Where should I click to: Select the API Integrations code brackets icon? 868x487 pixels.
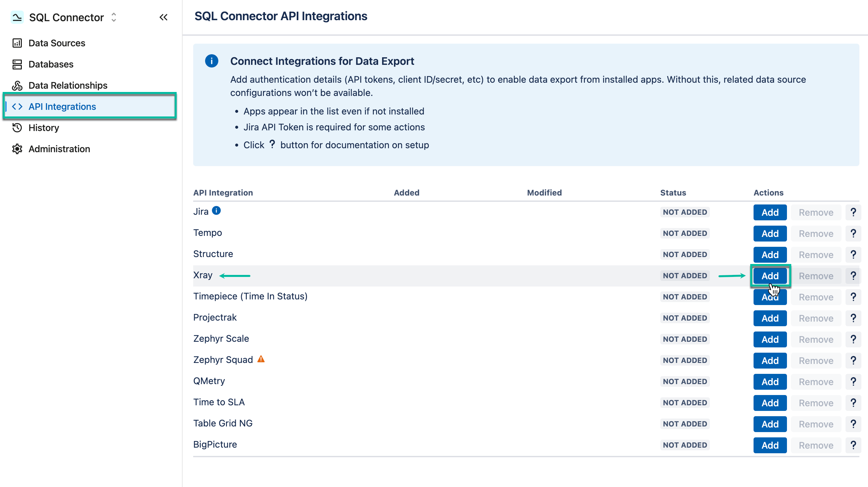pos(18,107)
